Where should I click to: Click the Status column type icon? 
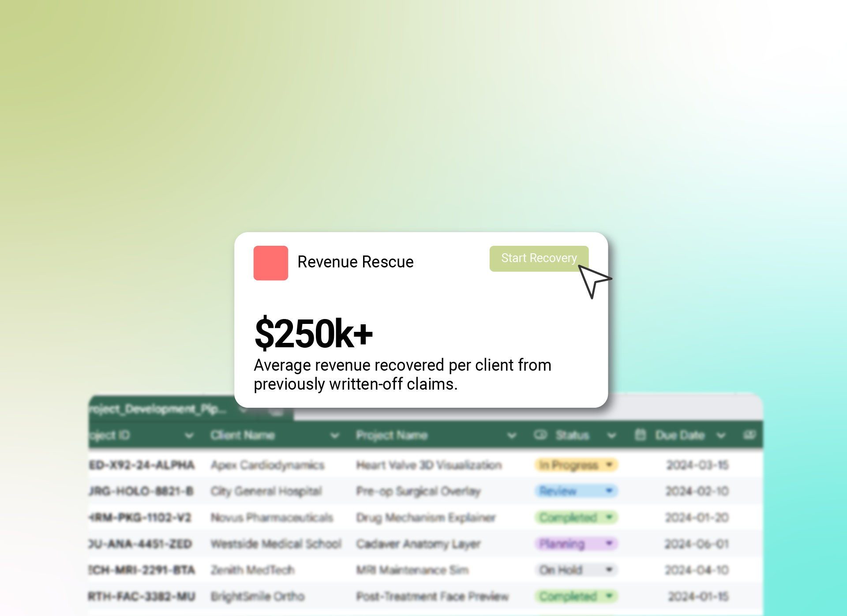pyautogui.click(x=540, y=436)
